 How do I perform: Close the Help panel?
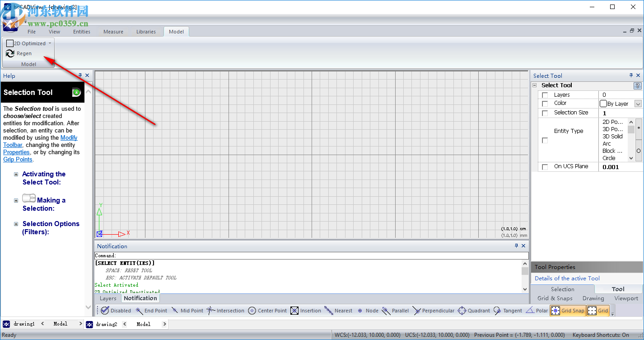[x=87, y=76]
